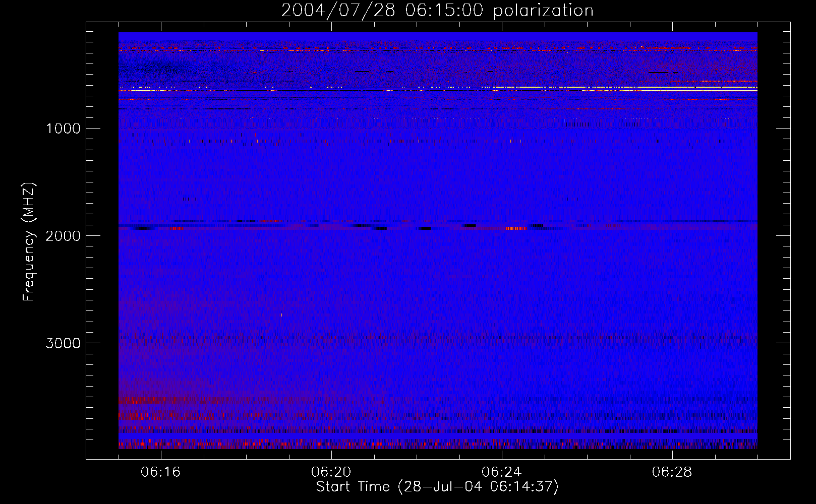Click the '06:16' time axis label
This screenshot has width=816, height=504.
(x=161, y=472)
